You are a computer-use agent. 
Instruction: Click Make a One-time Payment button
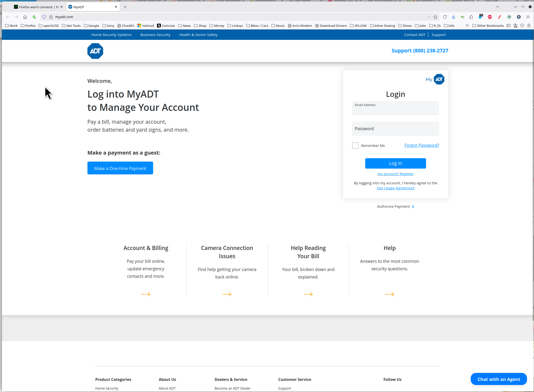point(120,168)
